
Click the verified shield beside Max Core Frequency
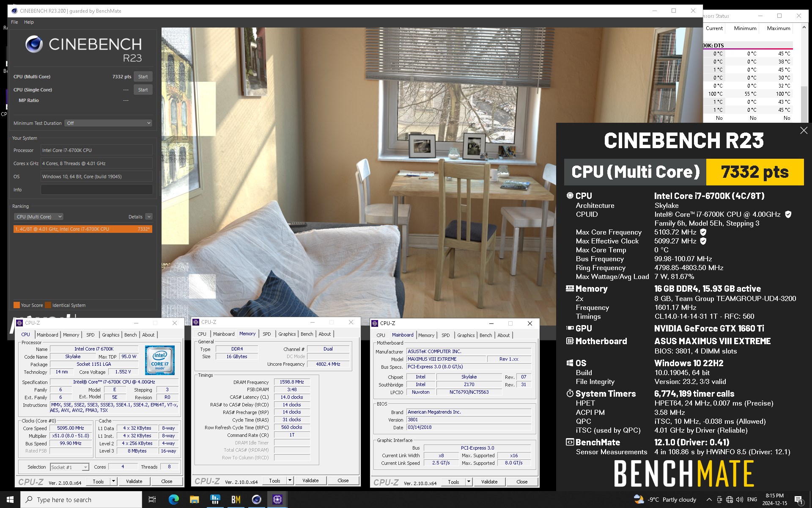click(x=703, y=232)
